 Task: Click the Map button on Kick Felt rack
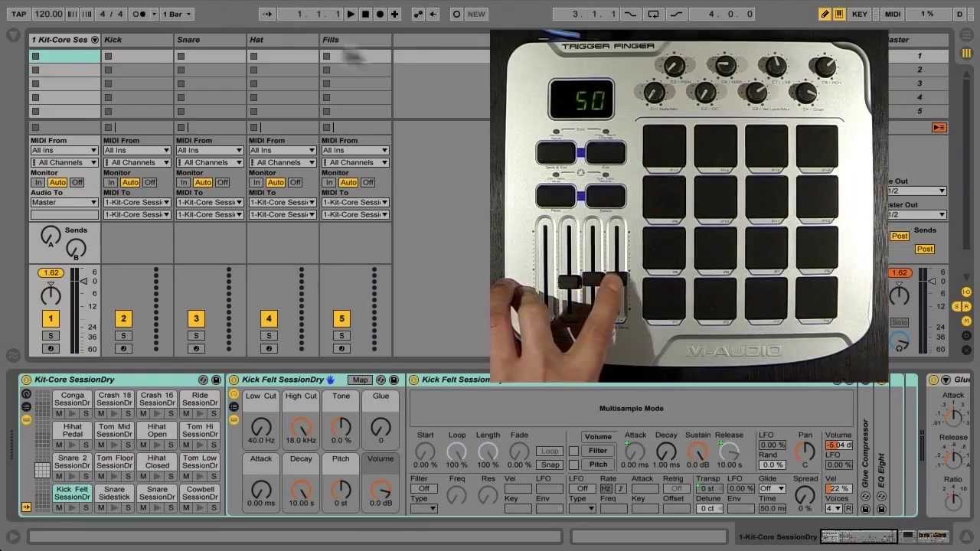click(x=360, y=380)
